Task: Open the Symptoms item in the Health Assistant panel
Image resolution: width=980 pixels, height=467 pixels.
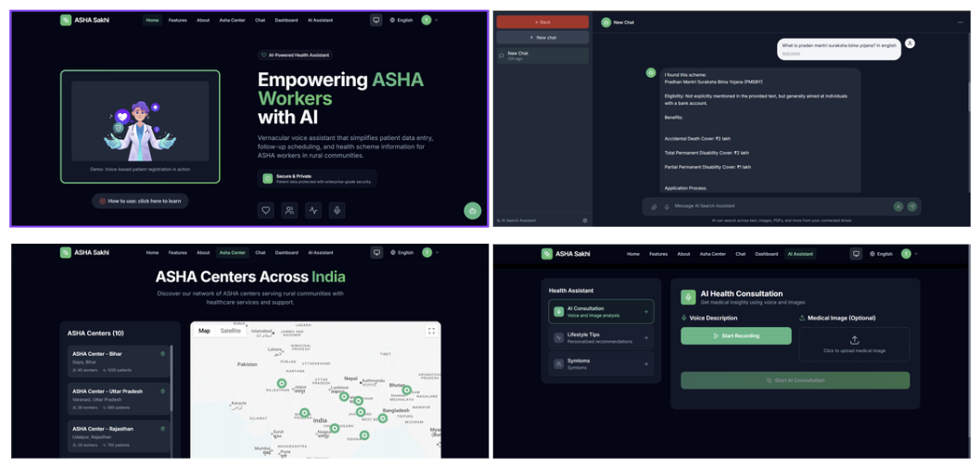Action: tap(600, 364)
